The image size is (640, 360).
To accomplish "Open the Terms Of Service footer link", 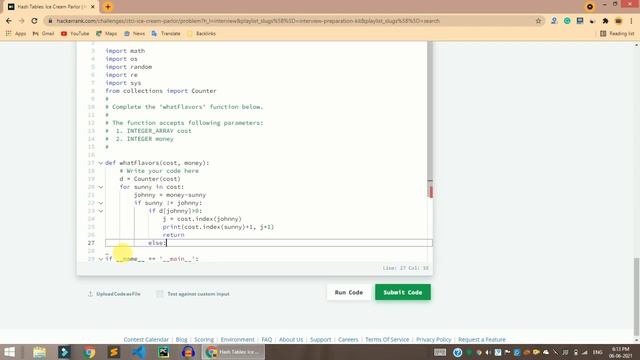I will 387,340.
